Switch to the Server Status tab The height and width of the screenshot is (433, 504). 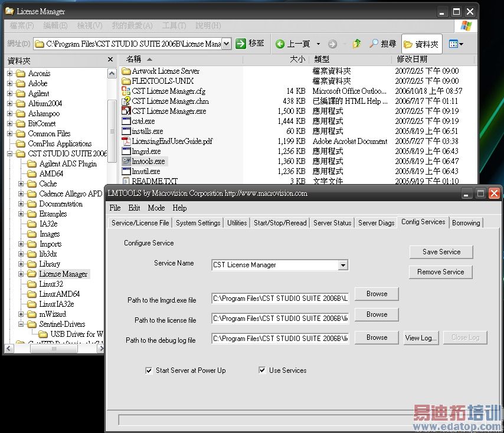click(332, 223)
